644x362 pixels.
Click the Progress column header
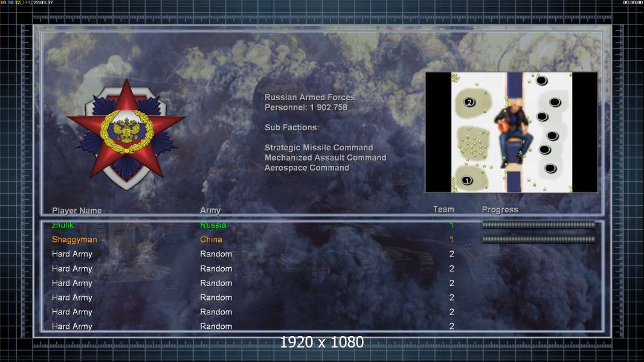coord(500,209)
